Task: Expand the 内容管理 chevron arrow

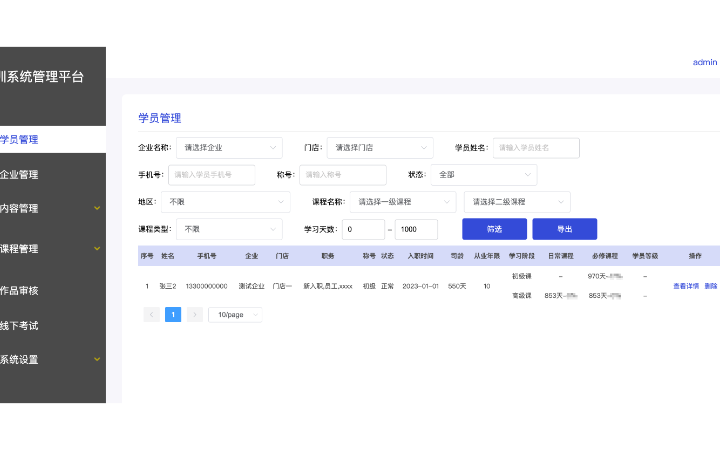Action: coord(97,208)
